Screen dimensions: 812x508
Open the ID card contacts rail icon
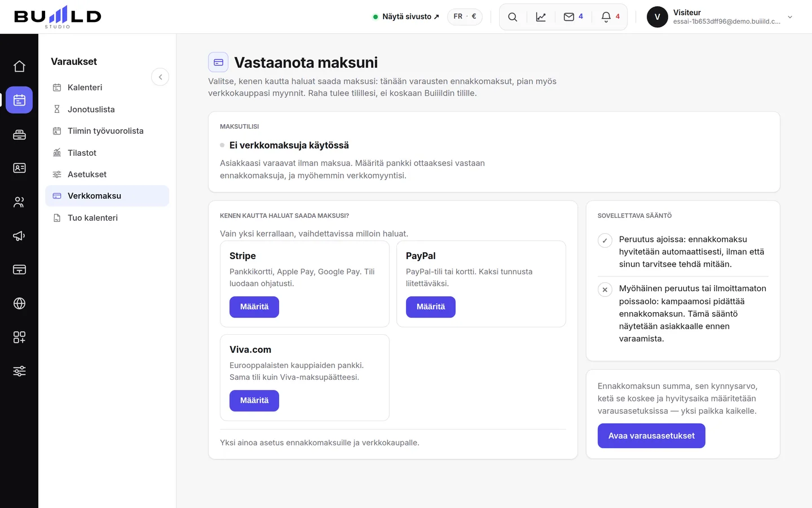pyautogui.click(x=19, y=168)
